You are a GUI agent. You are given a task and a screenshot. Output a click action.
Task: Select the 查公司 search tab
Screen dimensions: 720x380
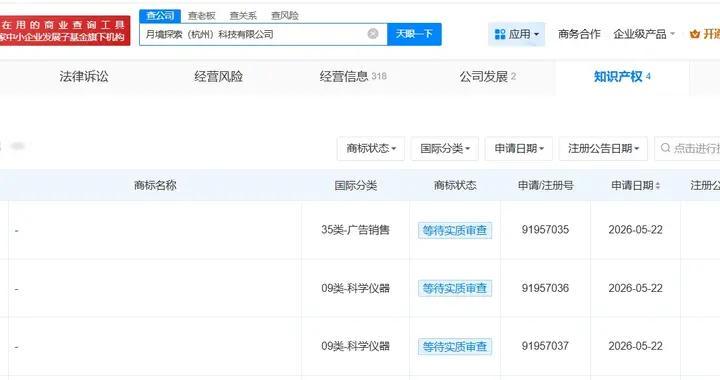160,16
